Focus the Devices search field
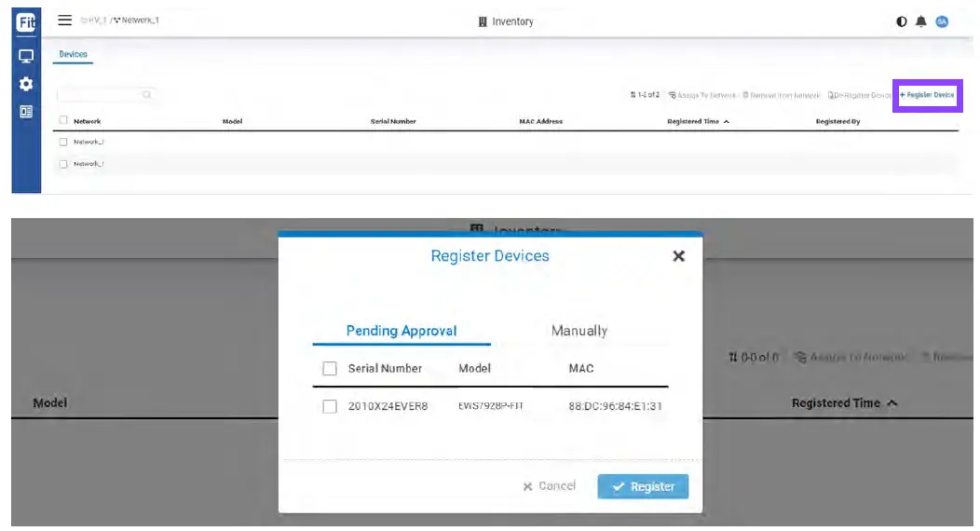The height and width of the screenshot is (531, 980). coord(105,95)
